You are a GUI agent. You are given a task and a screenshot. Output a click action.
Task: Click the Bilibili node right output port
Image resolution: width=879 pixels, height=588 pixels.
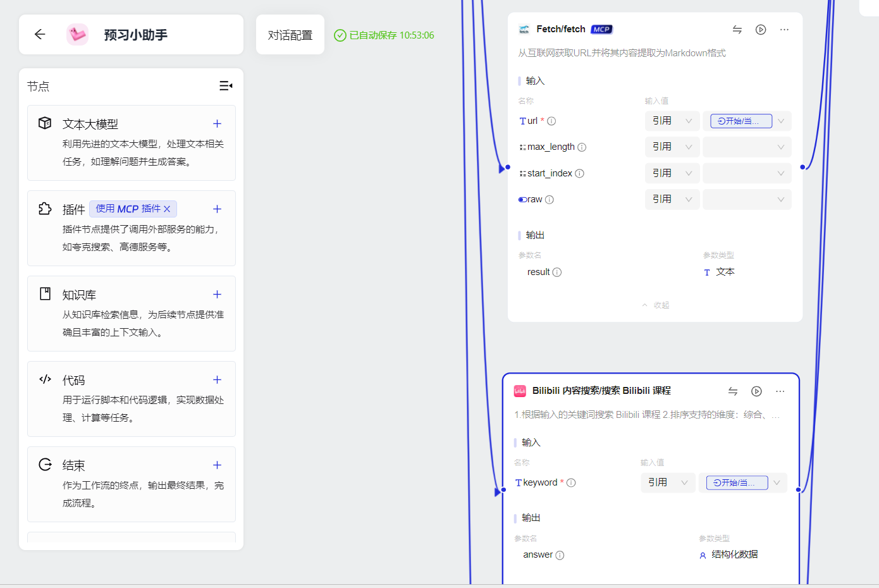[798, 490]
